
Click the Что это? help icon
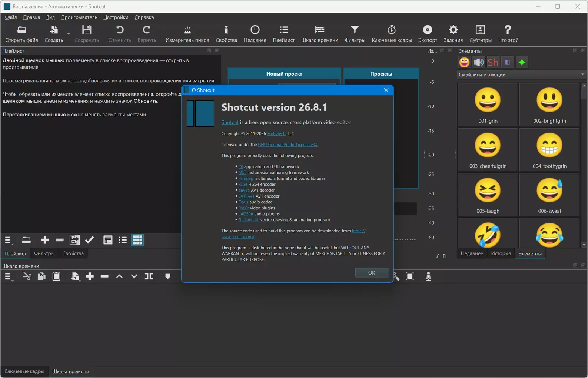(x=508, y=33)
